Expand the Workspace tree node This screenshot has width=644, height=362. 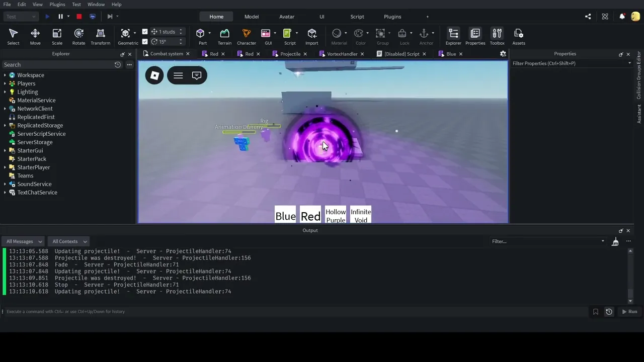click(5, 75)
